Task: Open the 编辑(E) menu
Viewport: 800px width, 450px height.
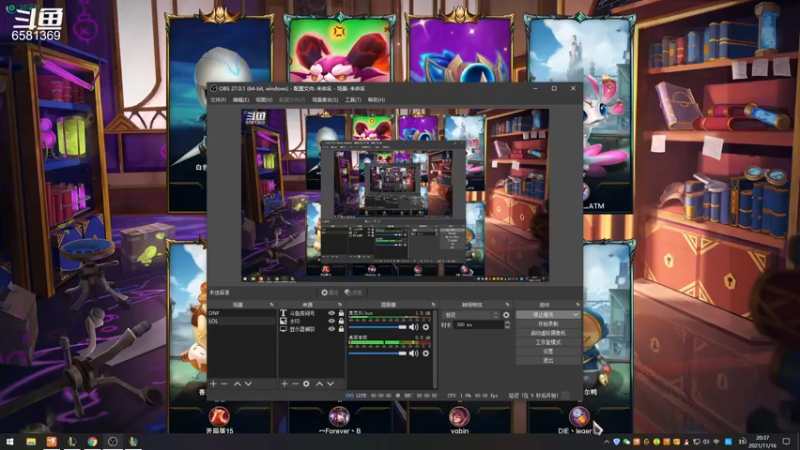Action: click(x=241, y=100)
